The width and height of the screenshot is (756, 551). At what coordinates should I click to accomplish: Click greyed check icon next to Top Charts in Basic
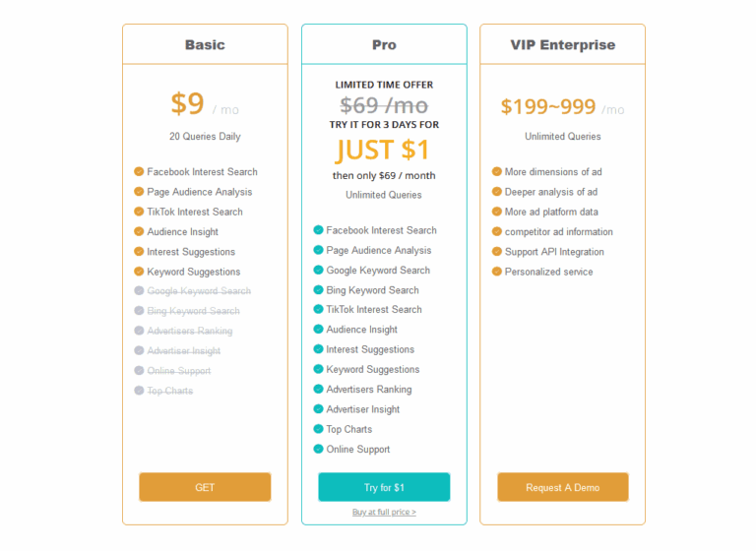tap(139, 391)
